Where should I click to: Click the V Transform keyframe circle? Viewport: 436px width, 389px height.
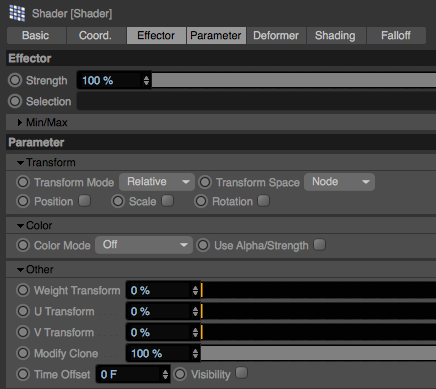(x=23, y=332)
